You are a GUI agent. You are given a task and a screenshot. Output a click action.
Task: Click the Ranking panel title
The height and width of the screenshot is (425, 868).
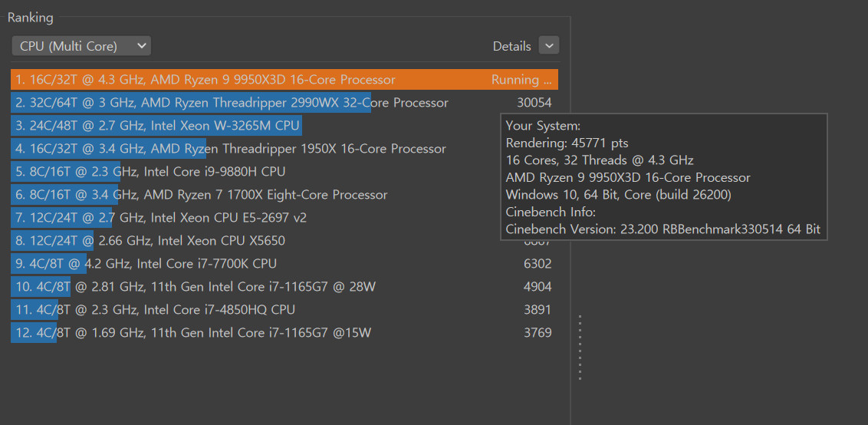pos(31,18)
